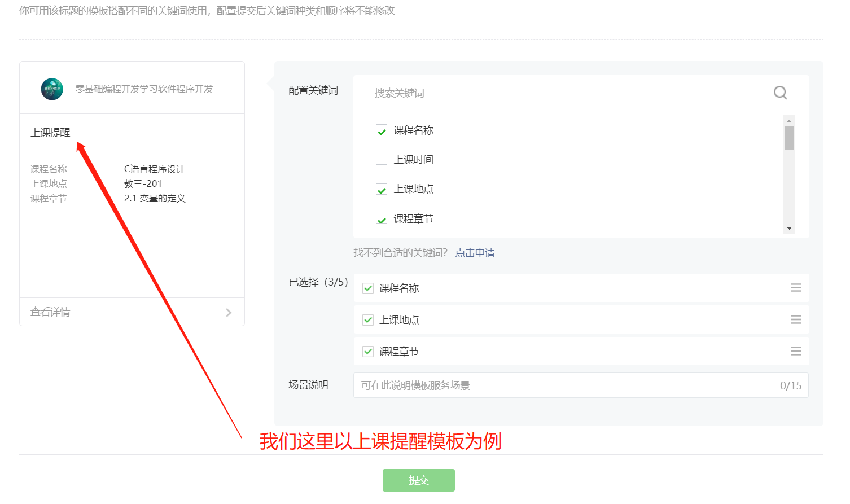The image size is (850, 504).
Task: Click the account avatar thumbnail
Action: point(52,89)
